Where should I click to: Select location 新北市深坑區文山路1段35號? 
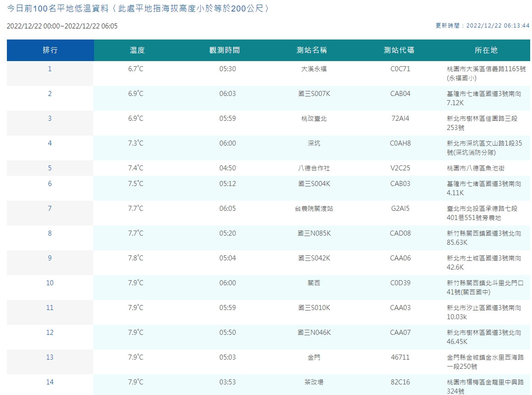(x=485, y=148)
